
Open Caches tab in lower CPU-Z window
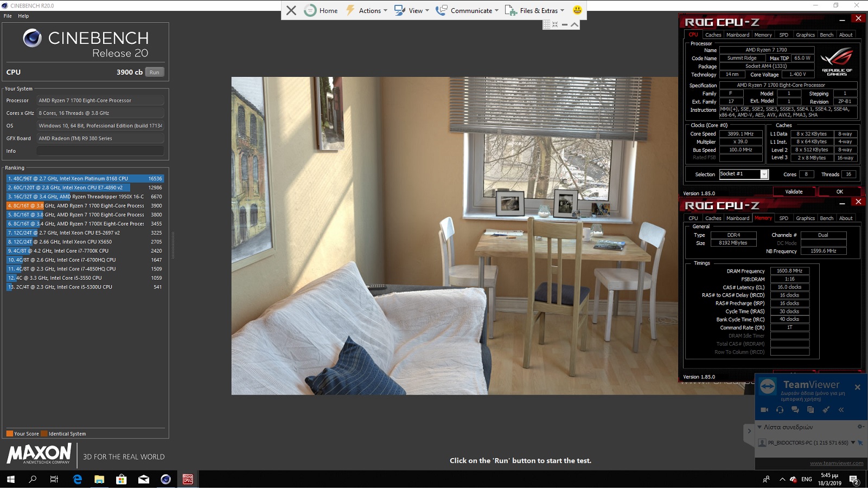713,218
